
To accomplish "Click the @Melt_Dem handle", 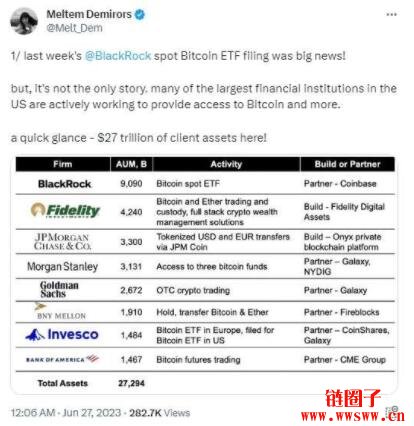I will (74, 28).
